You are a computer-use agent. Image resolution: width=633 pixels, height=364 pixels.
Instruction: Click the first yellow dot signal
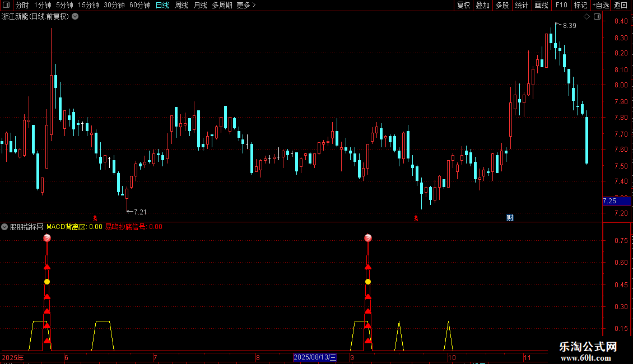47,282
